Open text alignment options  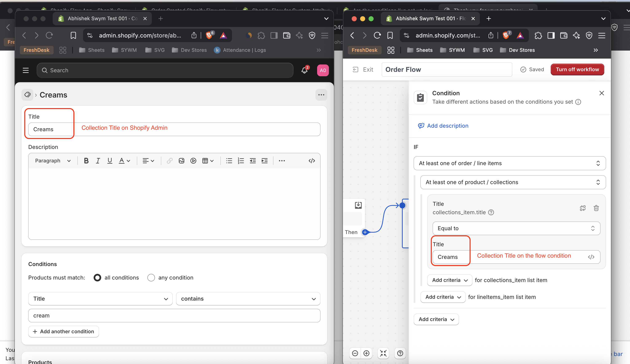pyautogui.click(x=148, y=161)
